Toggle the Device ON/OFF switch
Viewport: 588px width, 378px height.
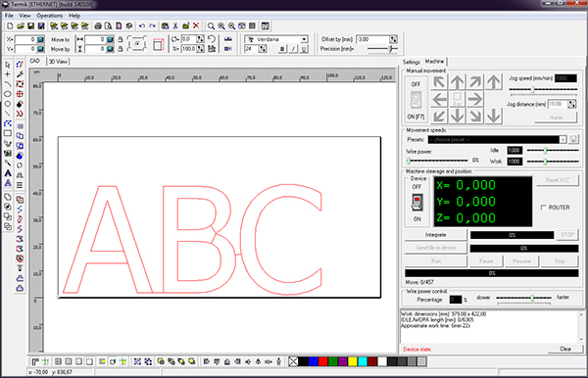click(x=417, y=203)
